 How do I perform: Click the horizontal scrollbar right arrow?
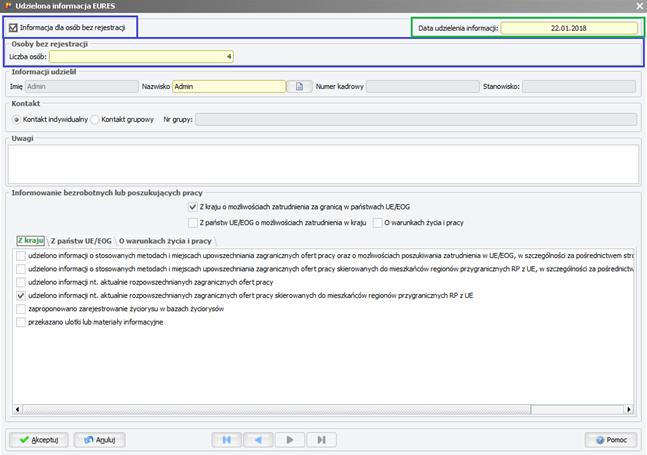[x=628, y=409]
